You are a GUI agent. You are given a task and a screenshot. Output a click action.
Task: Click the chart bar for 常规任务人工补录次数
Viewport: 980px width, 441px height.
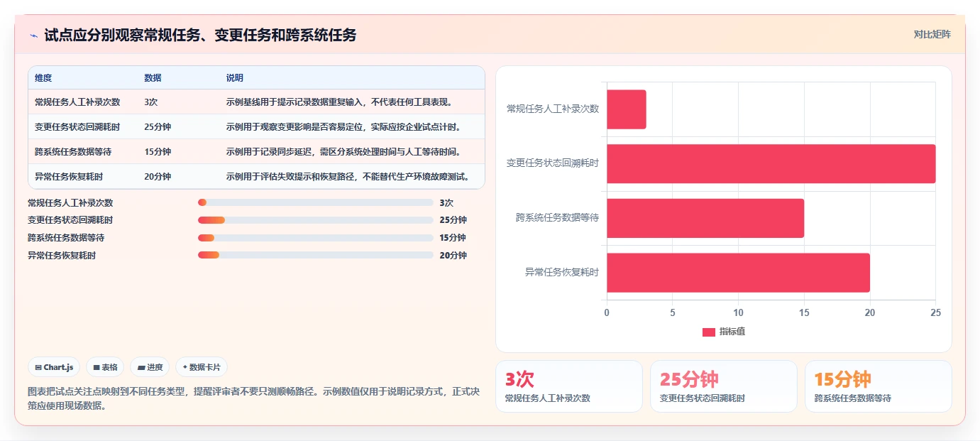point(626,109)
